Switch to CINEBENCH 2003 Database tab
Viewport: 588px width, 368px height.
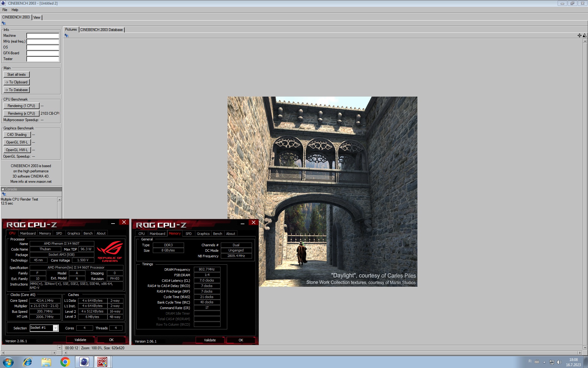pyautogui.click(x=101, y=30)
